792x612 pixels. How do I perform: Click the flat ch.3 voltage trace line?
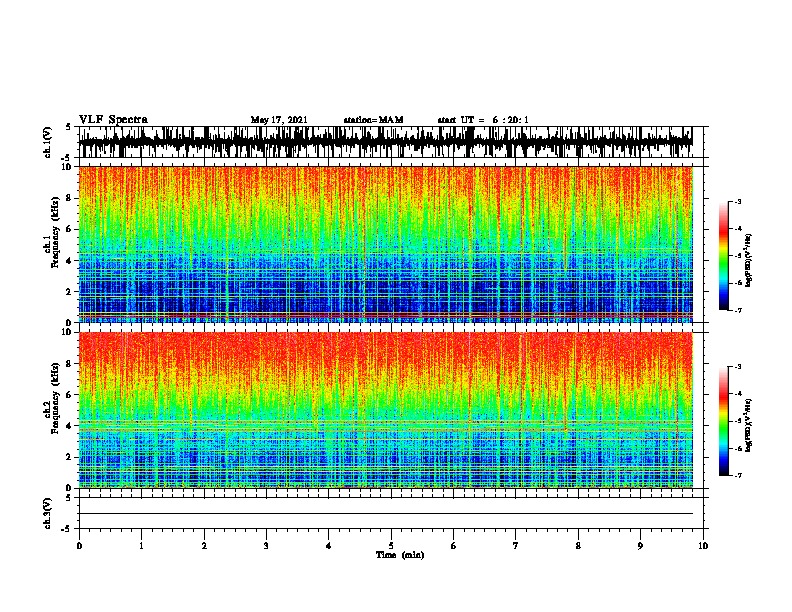pyautogui.click(x=386, y=514)
